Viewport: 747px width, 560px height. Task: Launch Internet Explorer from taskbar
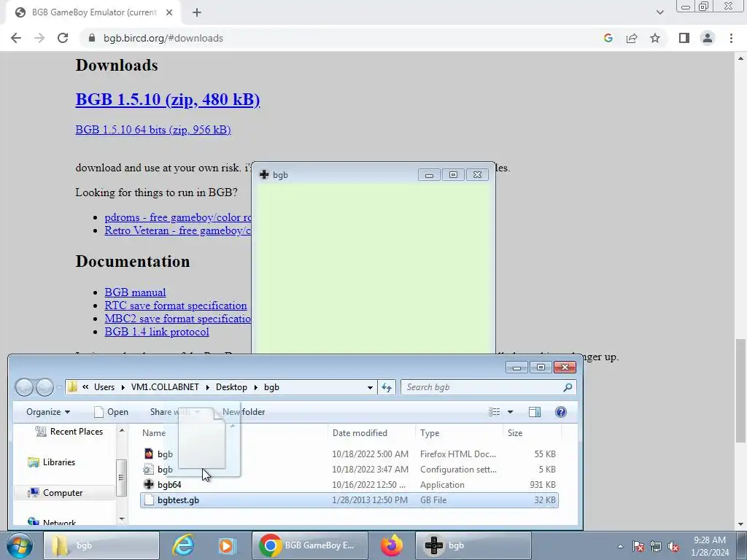[x=184, y=545]
